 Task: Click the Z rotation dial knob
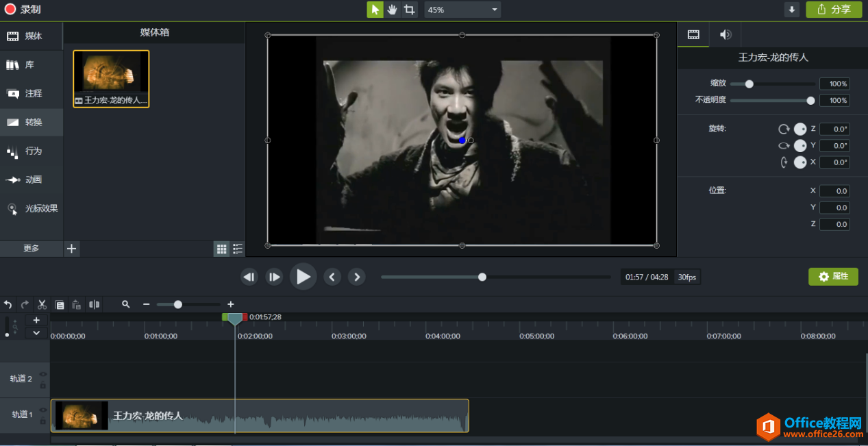pyautogui.click(x=799, y=129)
